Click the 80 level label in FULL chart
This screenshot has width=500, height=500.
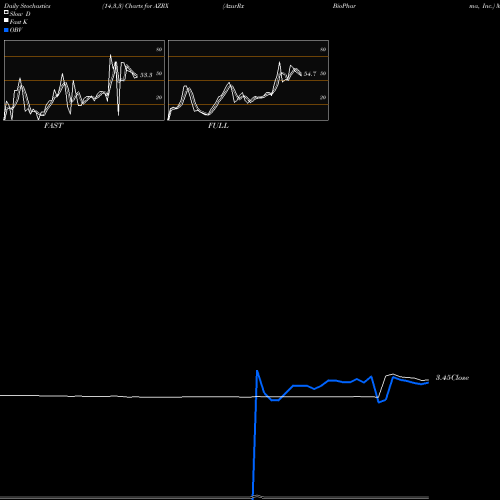click(323, 49)
